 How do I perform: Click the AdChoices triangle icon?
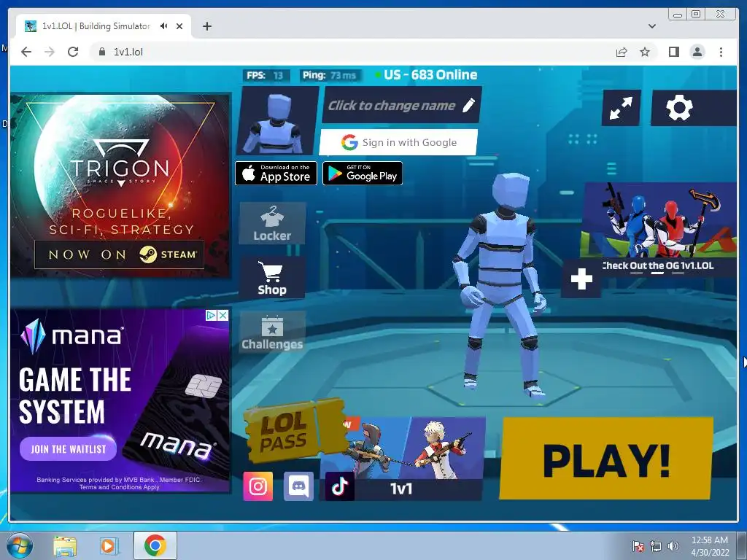pos(211,315)
